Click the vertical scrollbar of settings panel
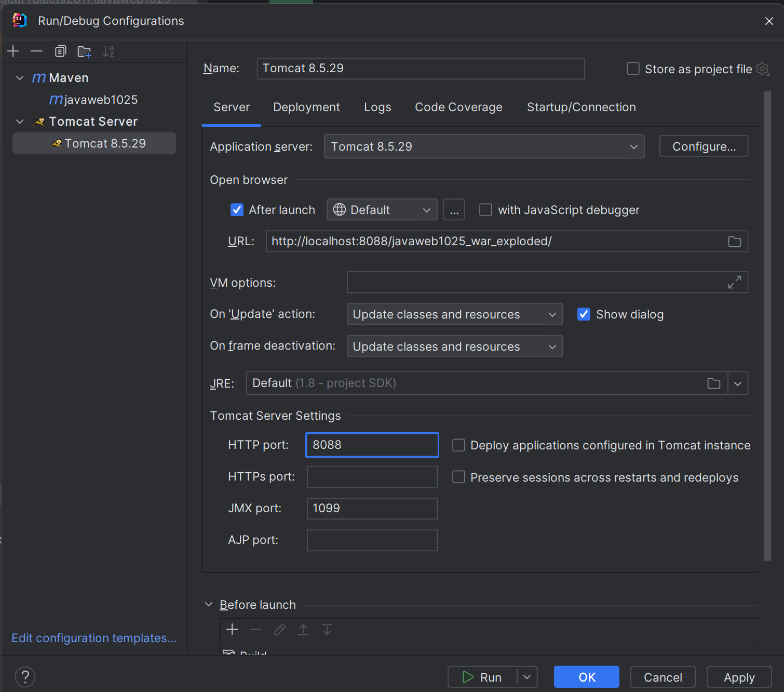Screen dimensions: 784x692 click(767, 326)
